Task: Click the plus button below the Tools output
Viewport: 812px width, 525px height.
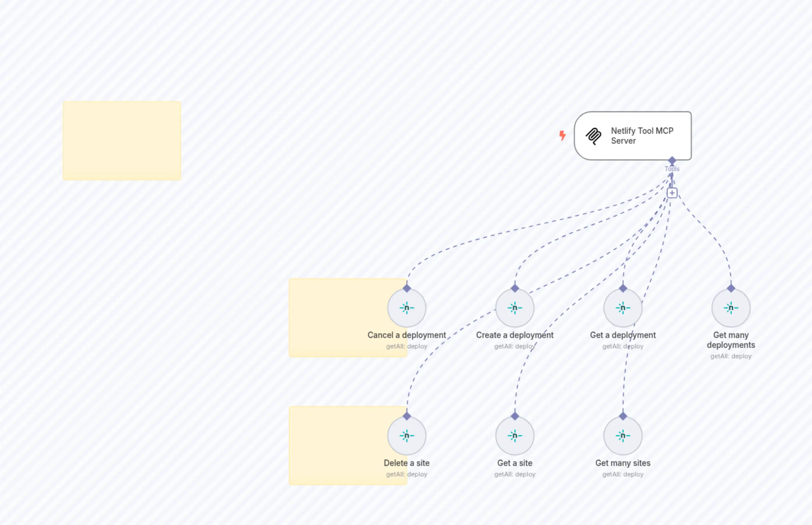Action: 672,193
